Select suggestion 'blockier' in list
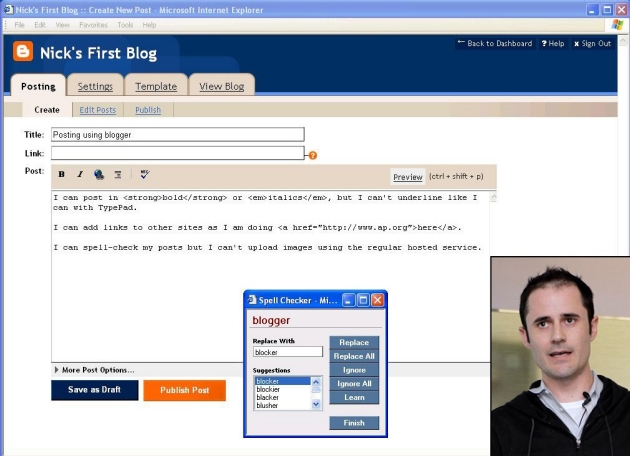 (283, 389)
